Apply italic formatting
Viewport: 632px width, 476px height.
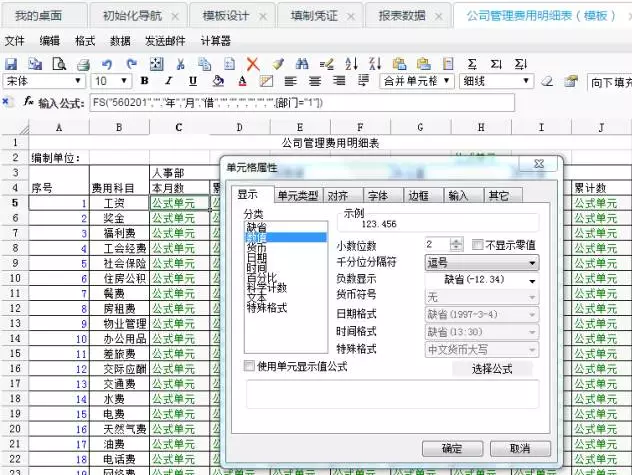click(x=168, y=81)
